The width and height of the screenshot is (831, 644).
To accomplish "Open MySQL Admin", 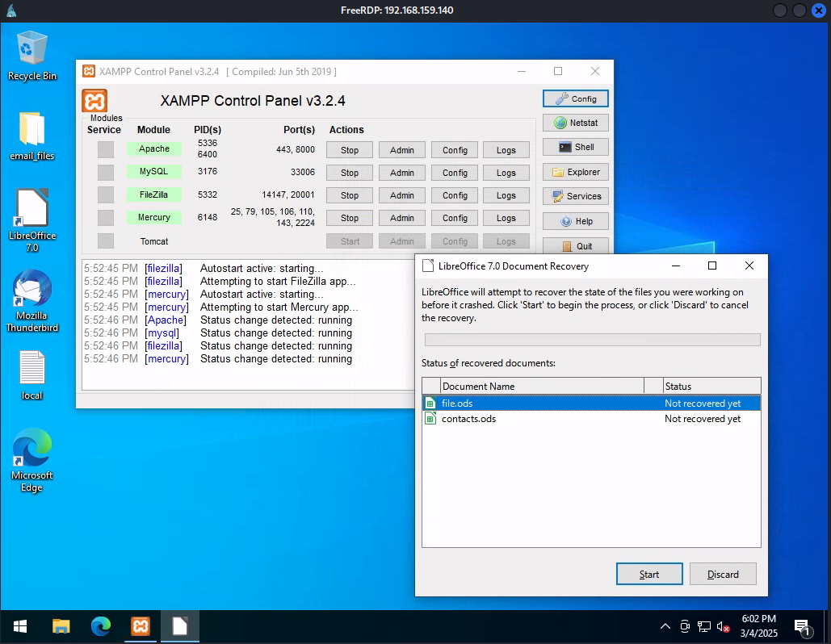I will tap(401, 173).
